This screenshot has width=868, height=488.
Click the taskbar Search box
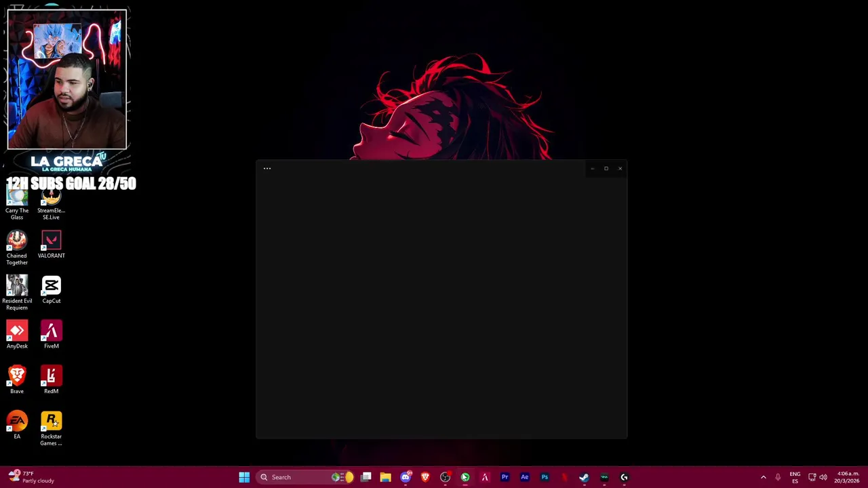click(305, 477)
